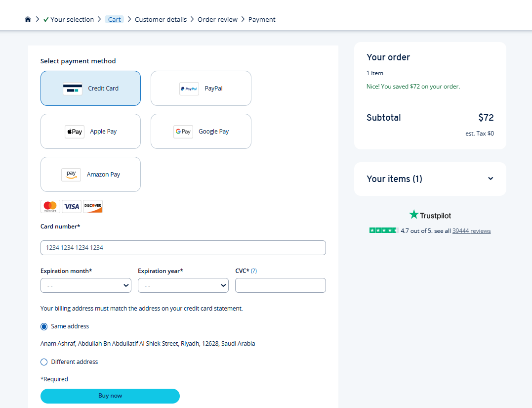Click the Your order heading
The width and height of the screenshot is (532, 408).
coord(388,57)
